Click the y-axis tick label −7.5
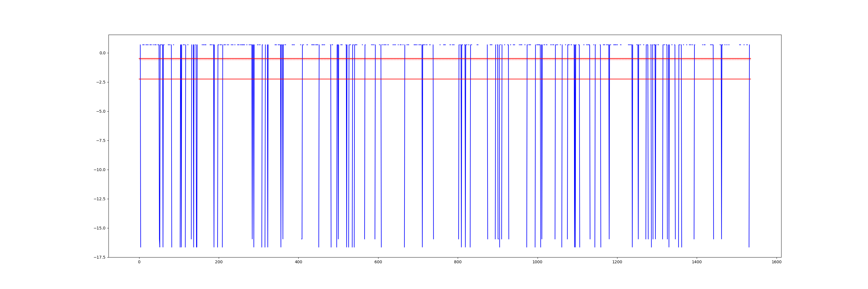The image size is (868, 289). pos(100,141)
